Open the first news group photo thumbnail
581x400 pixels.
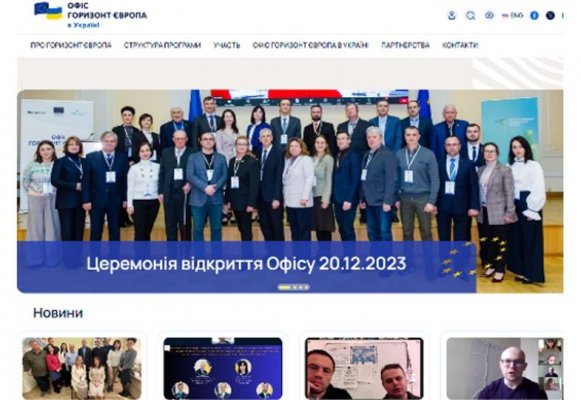(82, 369)
